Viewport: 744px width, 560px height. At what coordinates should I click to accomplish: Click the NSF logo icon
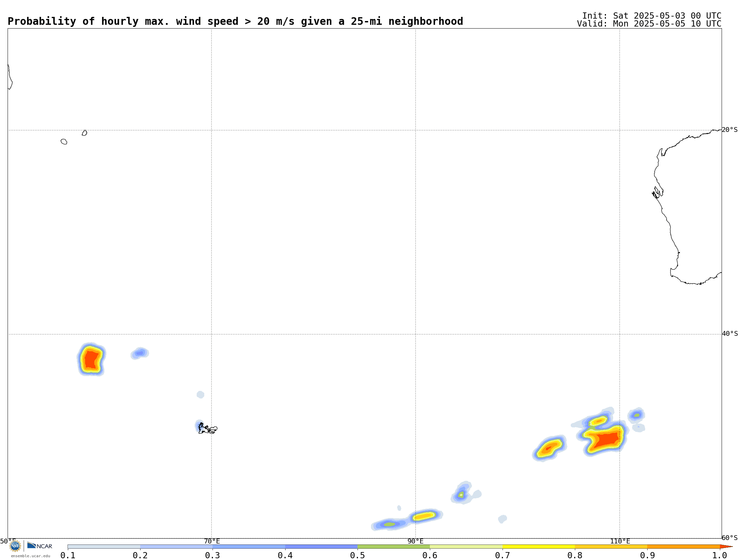point(15,546)
